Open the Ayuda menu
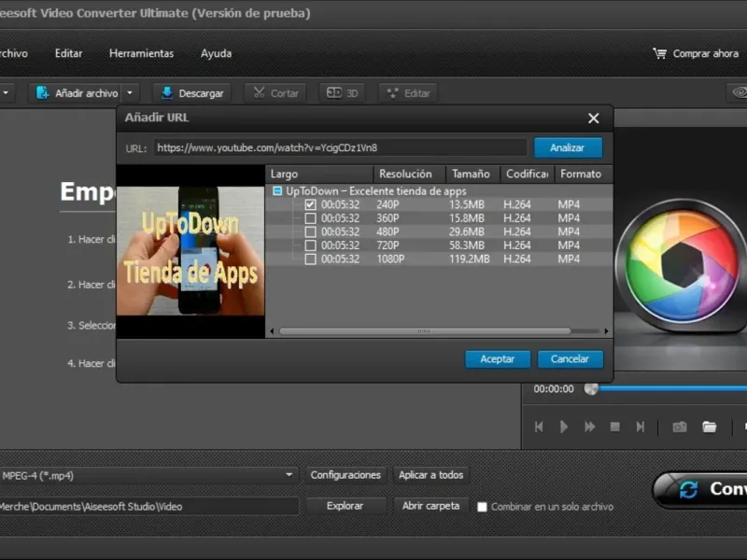Screen dimensions: 747x560 [216, 53]
